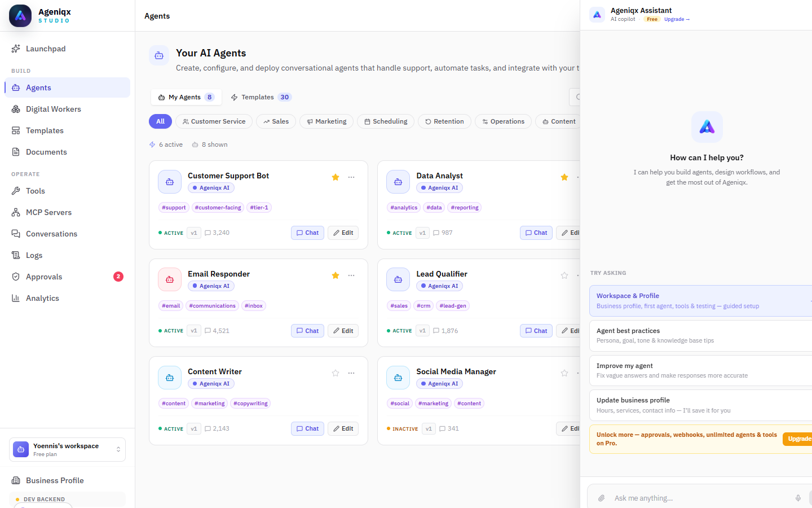Navigate to MCP Servers

pos(68,212)
